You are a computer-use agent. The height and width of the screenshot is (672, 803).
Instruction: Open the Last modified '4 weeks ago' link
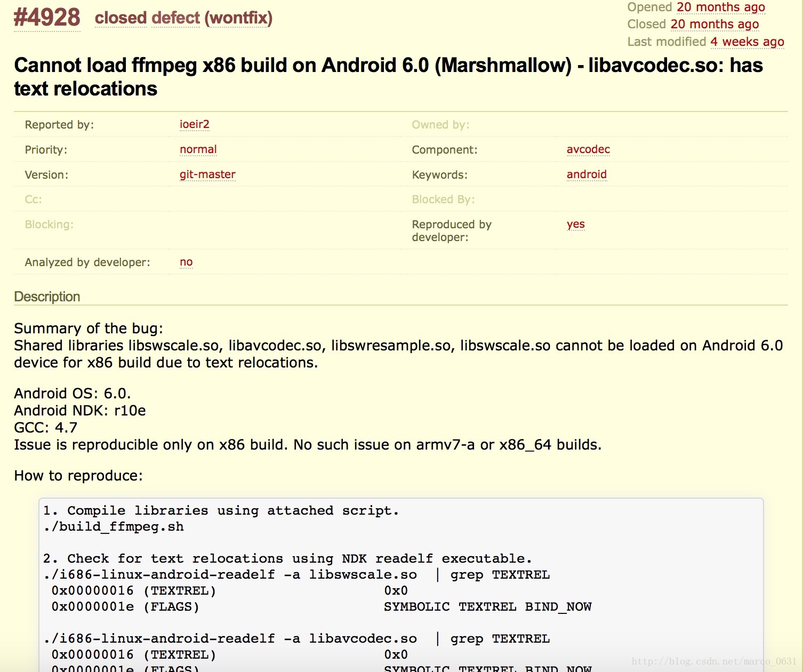pyautogui.click(x=747, y=42)
